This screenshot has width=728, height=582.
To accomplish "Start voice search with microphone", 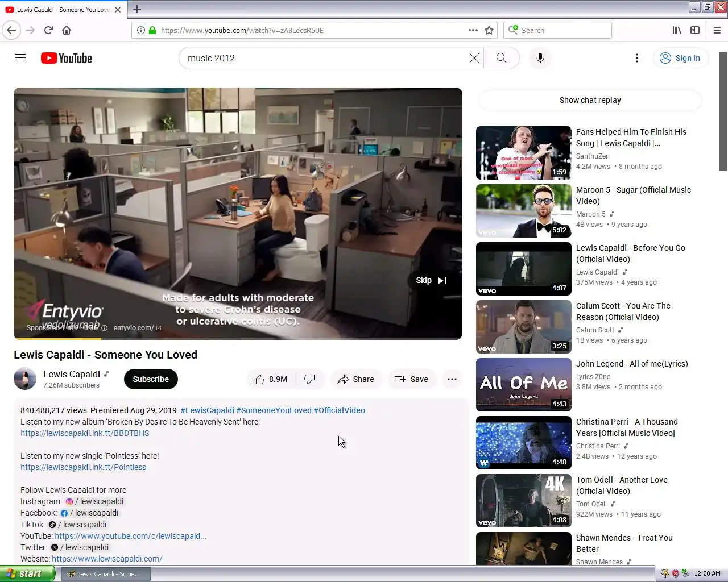I will (x=540, y=58).
